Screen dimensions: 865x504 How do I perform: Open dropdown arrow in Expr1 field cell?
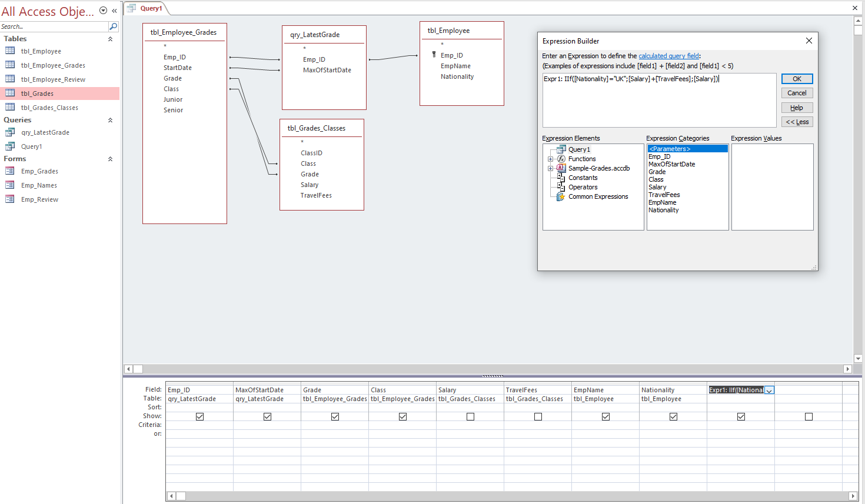pyautogui.click(x=769, y=390)
